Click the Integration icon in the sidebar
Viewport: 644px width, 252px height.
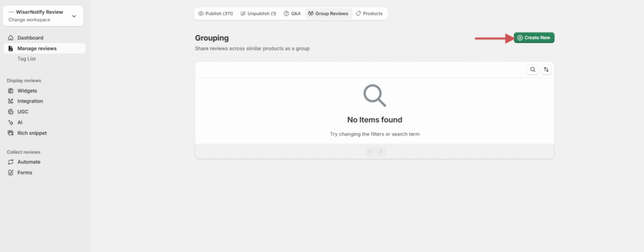(11, 101)
